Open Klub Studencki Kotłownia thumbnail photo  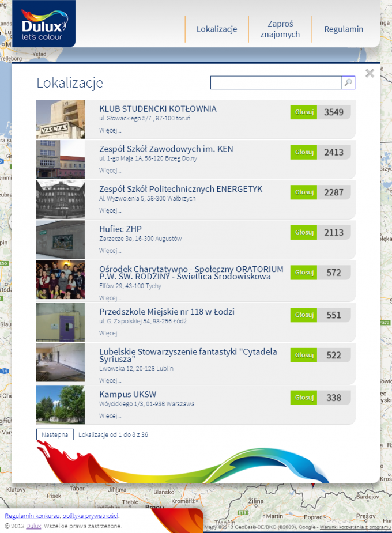[61, 119]
